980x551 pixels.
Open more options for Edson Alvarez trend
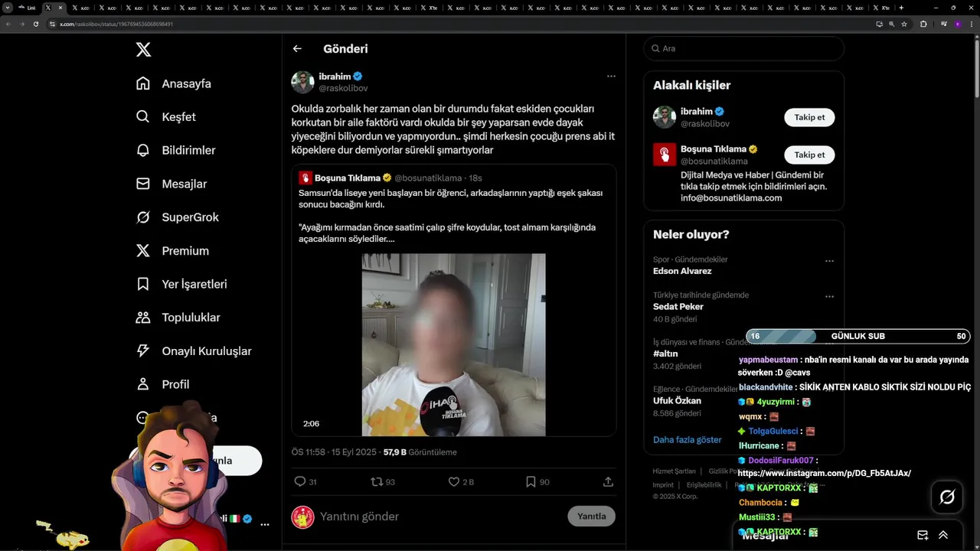[x=829, y=261]
